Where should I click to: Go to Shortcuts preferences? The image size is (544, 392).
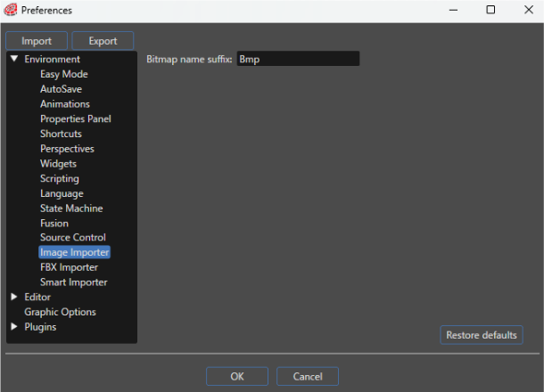click(x=61, y=134)
